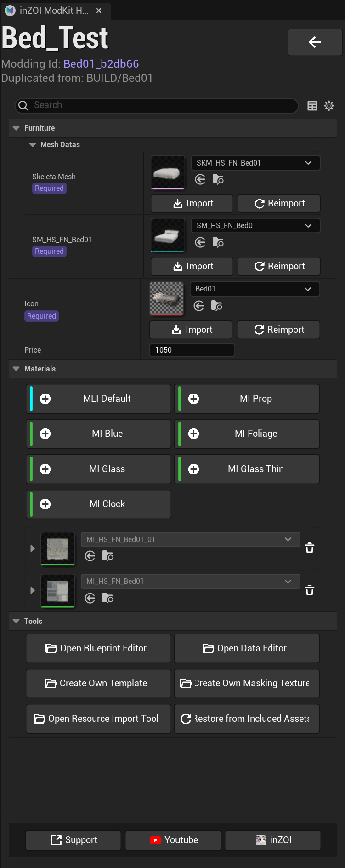Add MI Foliage material
Screen dimensions: 345x868
(247, 434)
